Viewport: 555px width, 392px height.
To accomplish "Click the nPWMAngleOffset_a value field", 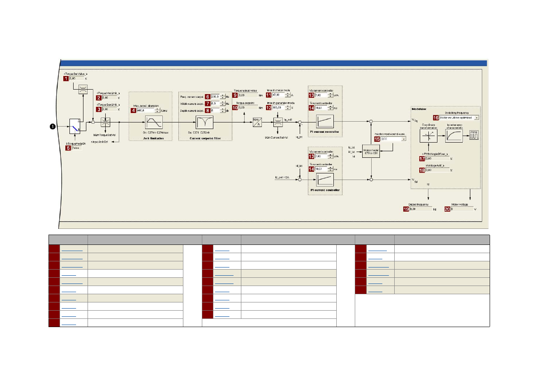I will 437,159.
